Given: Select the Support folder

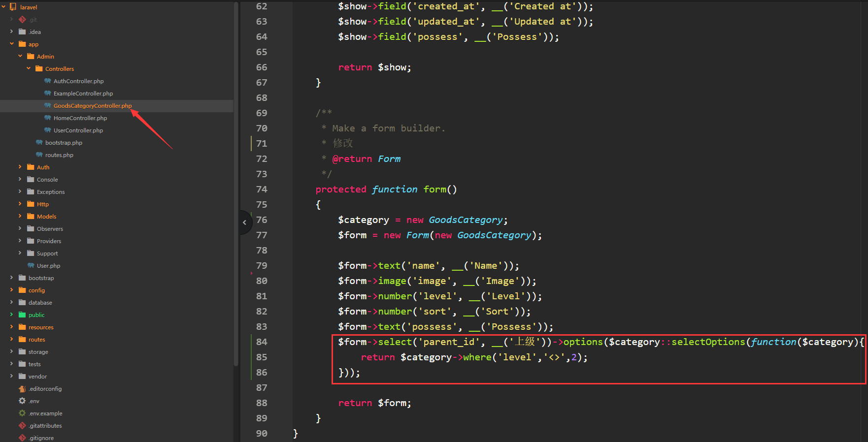Looking at the screenshot, I should pos(47,253).
